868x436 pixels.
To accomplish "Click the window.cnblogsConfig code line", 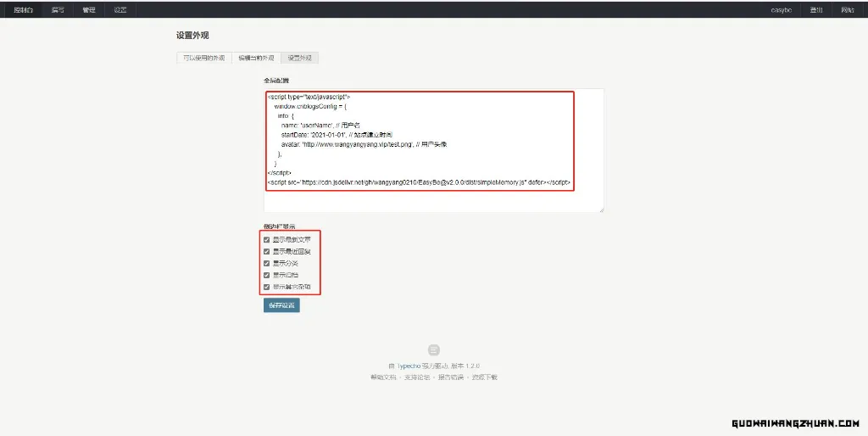I will (310, 106).
